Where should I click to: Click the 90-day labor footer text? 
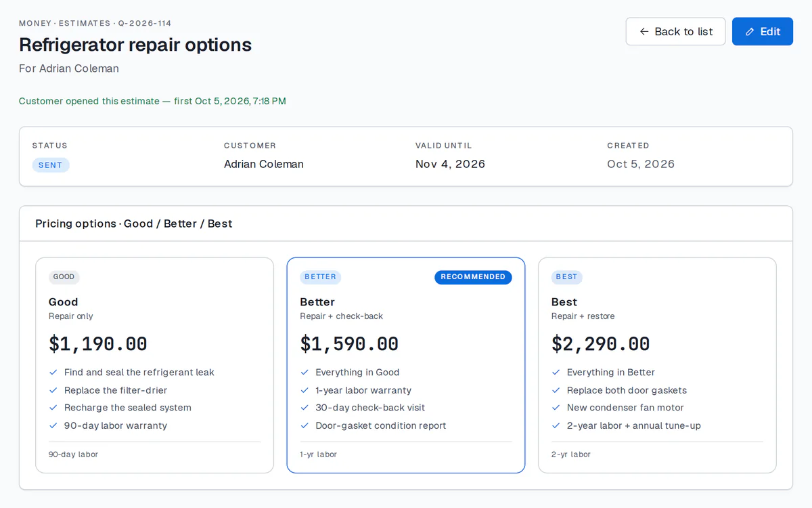pos(74,454)
